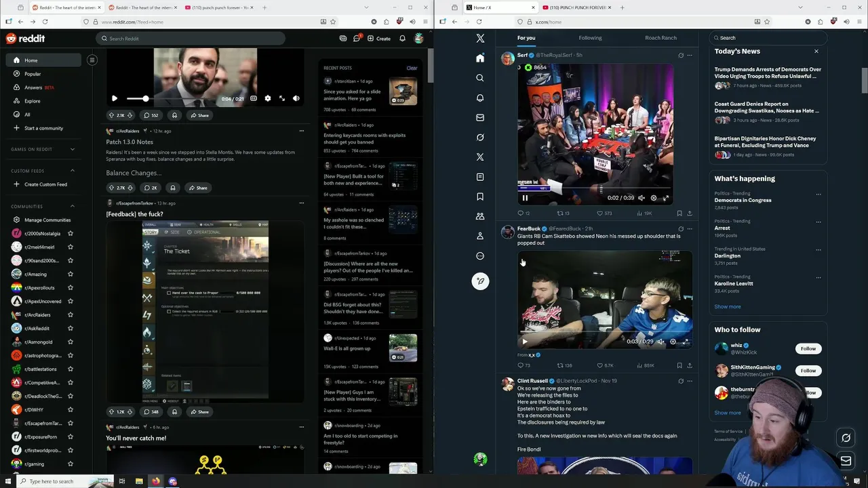This screenshot has height=488, width=868.
Task: Open options menu on Feedback the fuck post
Action: (x=302, y=203)
